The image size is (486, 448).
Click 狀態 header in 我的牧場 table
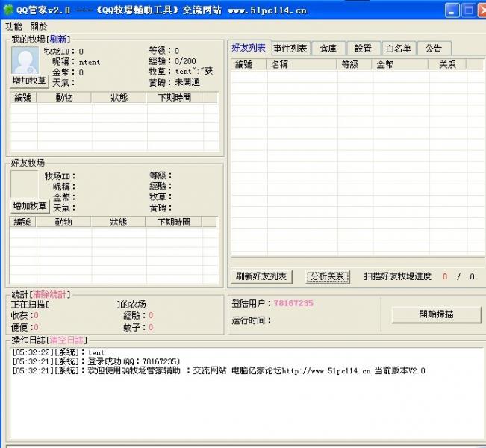click(119, 98)
